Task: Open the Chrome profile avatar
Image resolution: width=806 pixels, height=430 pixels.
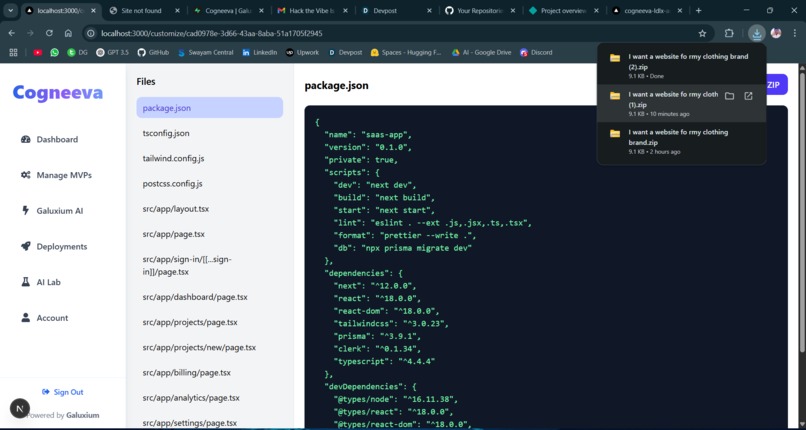Action: click(x=776, y=33)
